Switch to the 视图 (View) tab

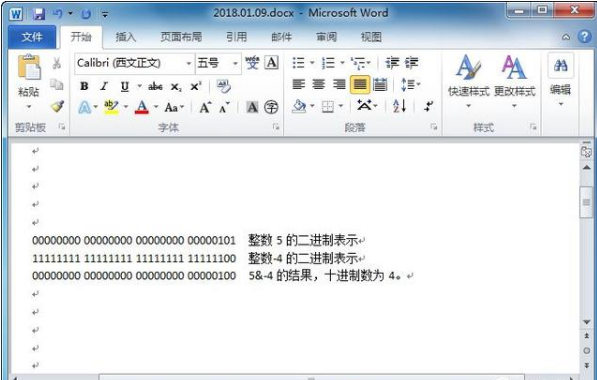[x=371, y=37]
